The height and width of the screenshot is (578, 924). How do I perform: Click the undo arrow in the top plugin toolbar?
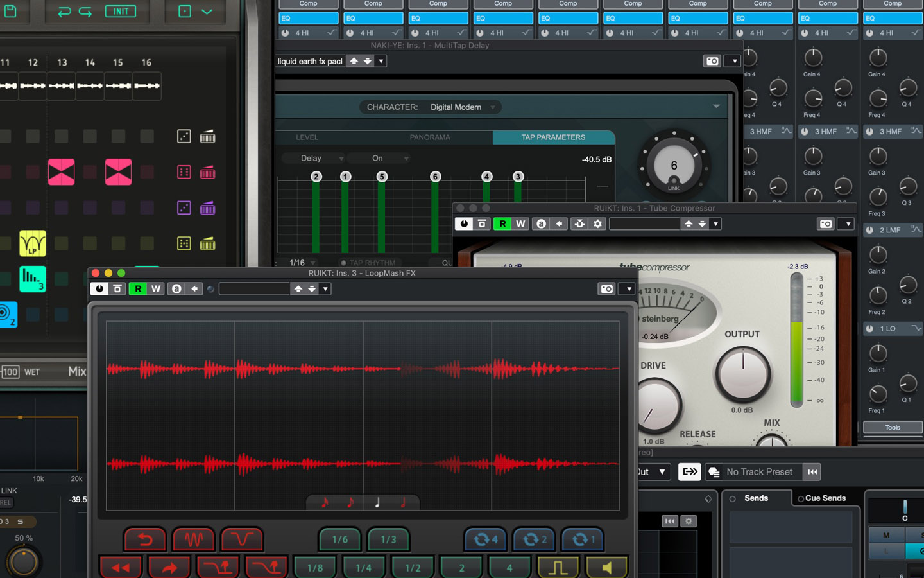(x=64, y=12)
